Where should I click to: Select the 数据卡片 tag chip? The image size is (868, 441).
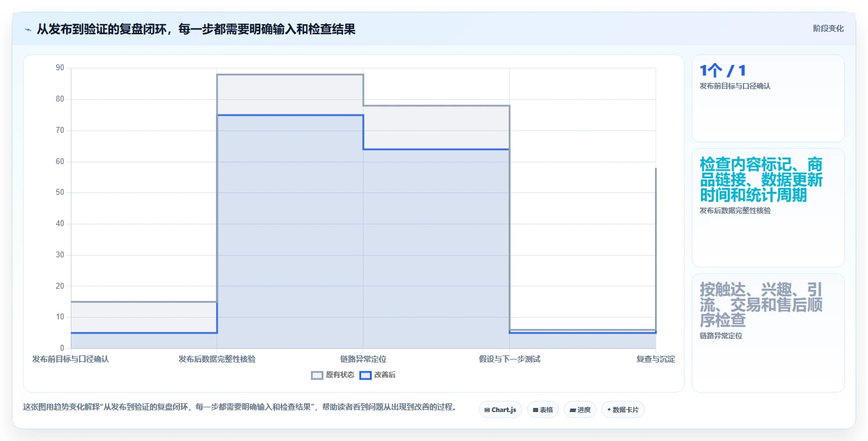click(x=623, y=410)
